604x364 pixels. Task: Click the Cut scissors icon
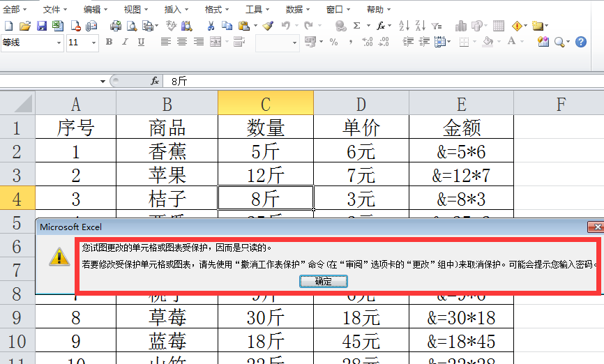point(211,26)
